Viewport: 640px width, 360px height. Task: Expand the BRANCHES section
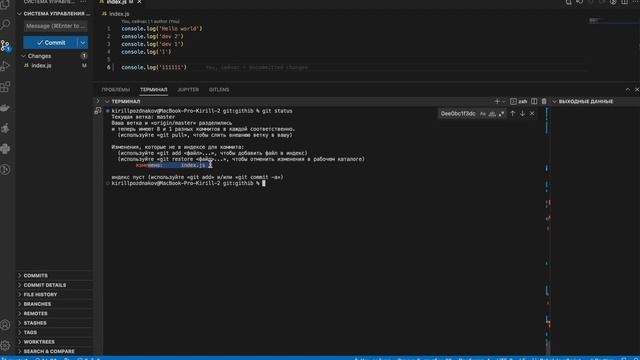pyautogui.click(x=37, y=304)
